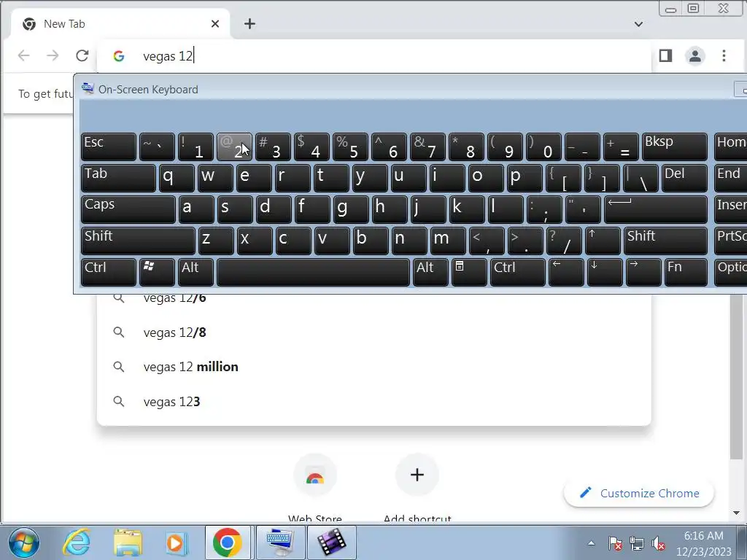Screen dimensions: 747x560
Task: Tap the context menu key on keyboard
Action: [469, 273]
